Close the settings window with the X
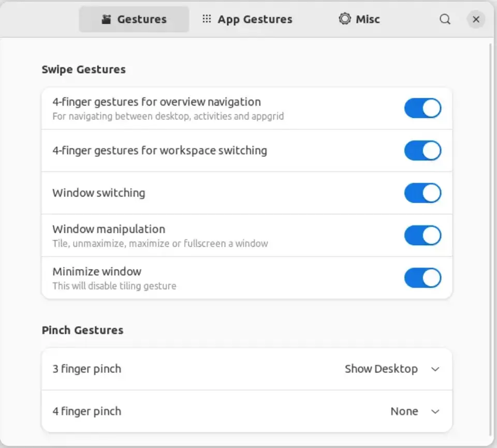Viewport: 497px width, 448px height. [x=476, y=19]
